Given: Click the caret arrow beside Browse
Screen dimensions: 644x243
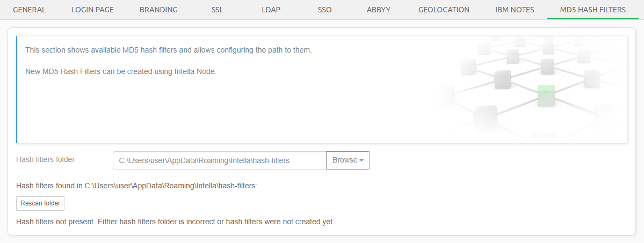Looking at the screenshot, I should pyautogui.click(x=361, y=160).
